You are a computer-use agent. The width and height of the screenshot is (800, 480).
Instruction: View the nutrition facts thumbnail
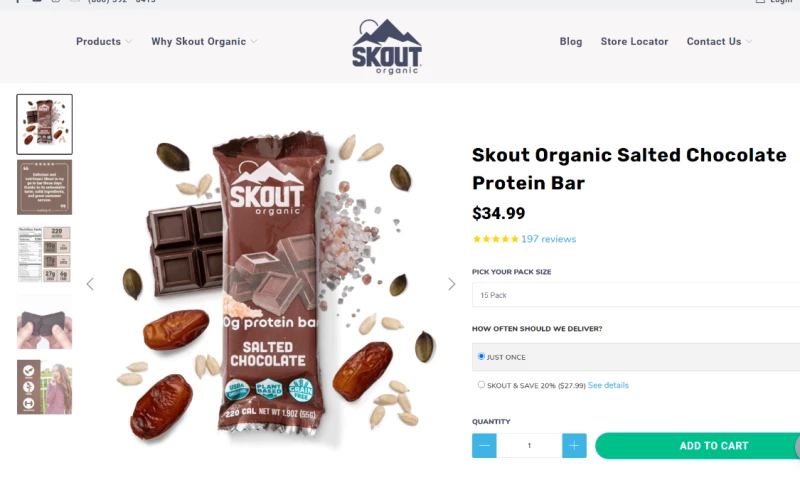click(44, 254)
